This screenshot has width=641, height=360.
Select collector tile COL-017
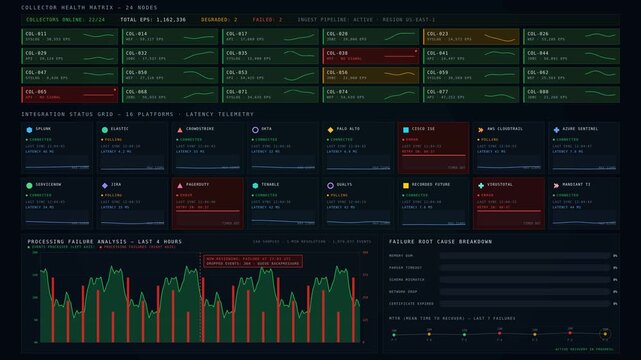click(x=270, y=36)
